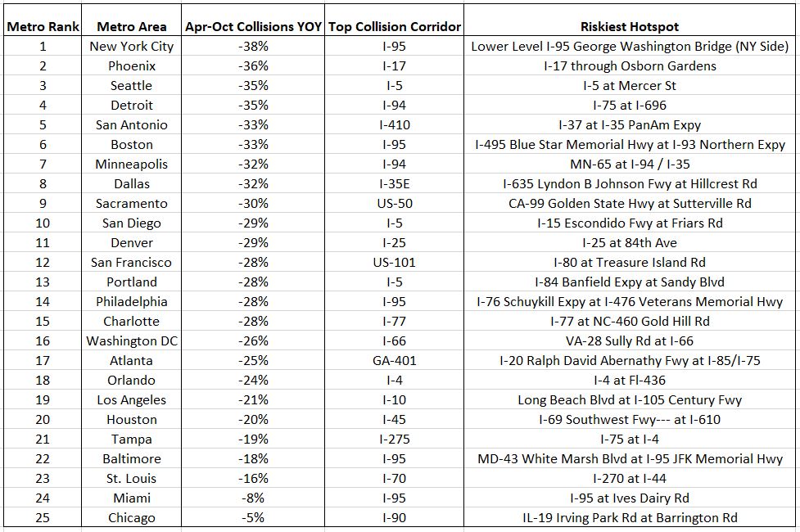The image size is (800, 532).
Task: Select the Metro Rank header cell
Action: click(43, 26)
